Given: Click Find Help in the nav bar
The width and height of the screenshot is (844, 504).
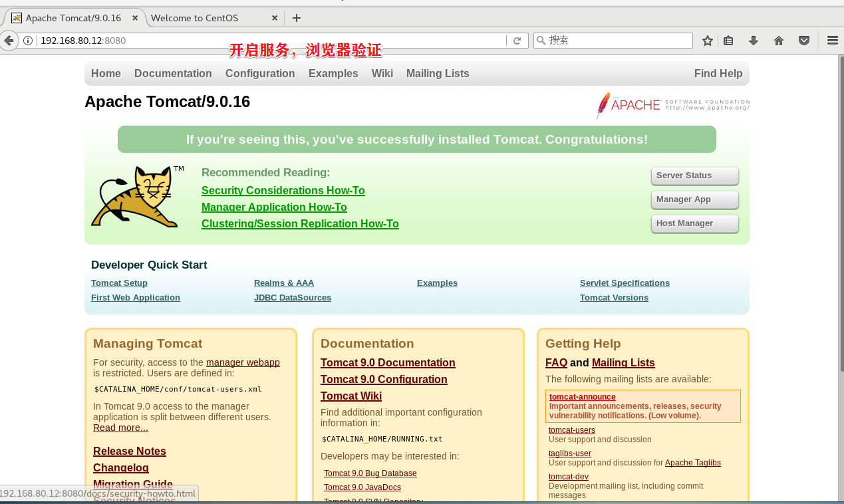Looking at the screenshot, I should pos(718,74).
